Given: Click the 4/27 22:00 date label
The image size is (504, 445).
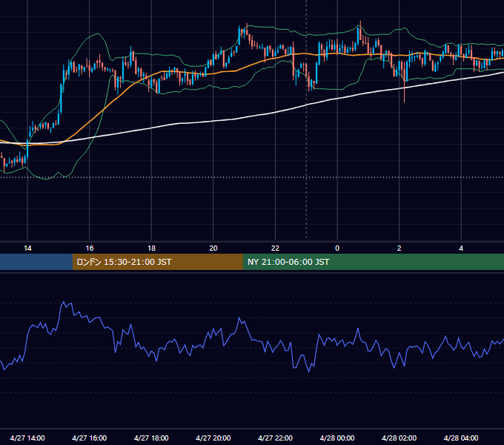Looking at the screenshot, I should coord(275,438).
